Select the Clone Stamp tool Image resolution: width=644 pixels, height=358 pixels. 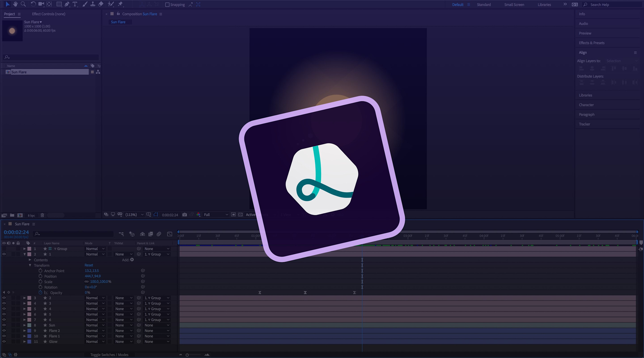93,4
